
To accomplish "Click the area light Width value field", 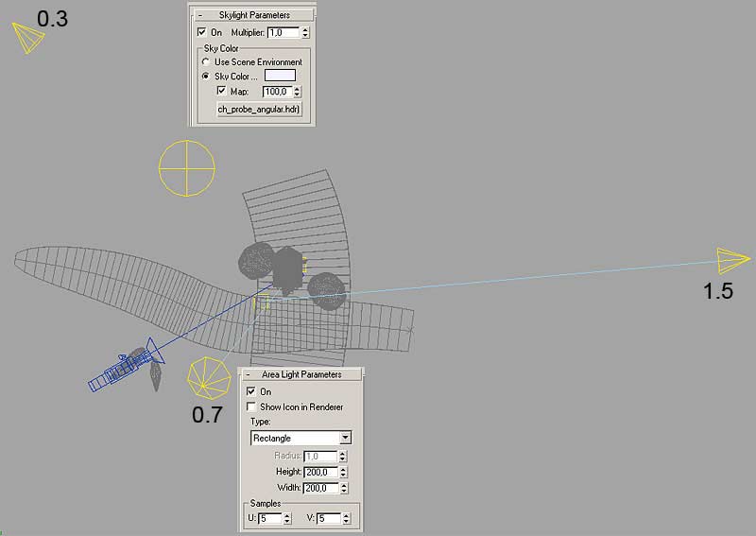I will click(319, 488).
